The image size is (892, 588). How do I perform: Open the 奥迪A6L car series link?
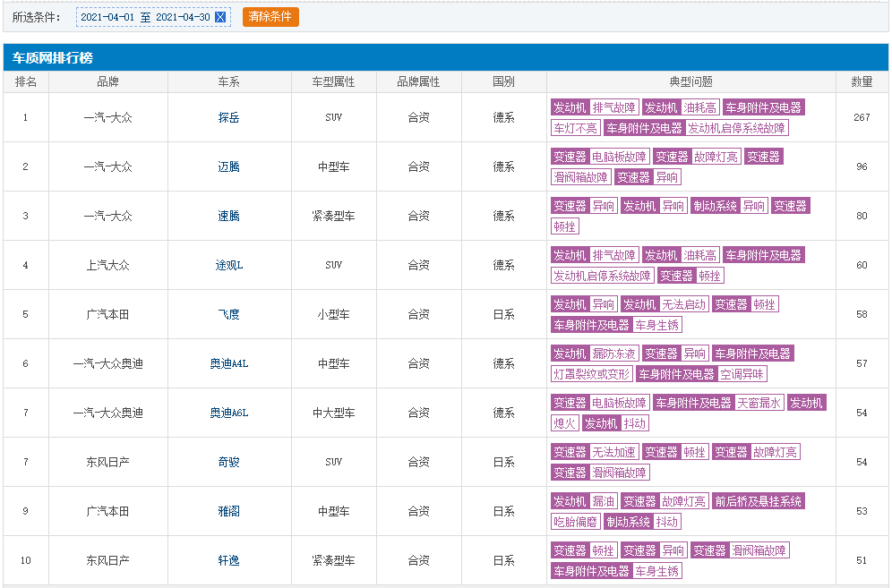tap(228, 413)
